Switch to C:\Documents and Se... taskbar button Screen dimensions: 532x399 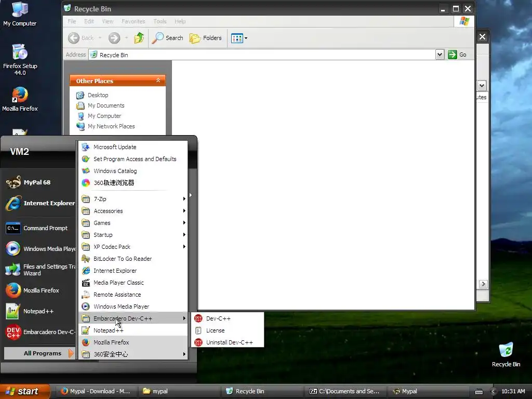344,391
